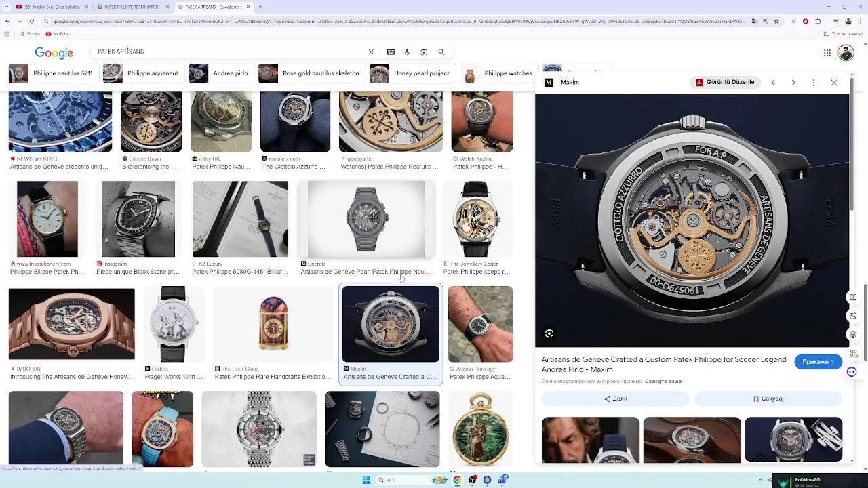Screen dimensions: 868x488
Task: Close the PATEK ARTISANS browser tab
Action: point(248,7)
